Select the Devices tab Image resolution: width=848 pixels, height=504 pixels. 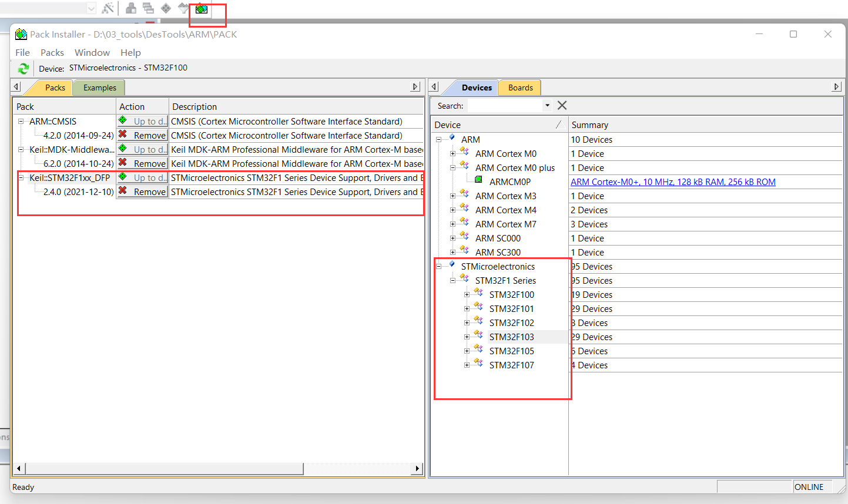[476, 88]
